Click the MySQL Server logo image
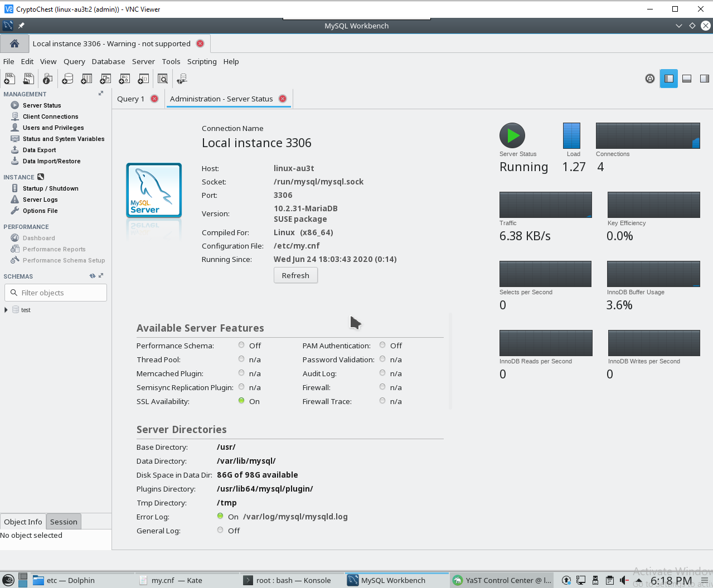The height and width of the screenshot is (588, 713). pos(154,190)
